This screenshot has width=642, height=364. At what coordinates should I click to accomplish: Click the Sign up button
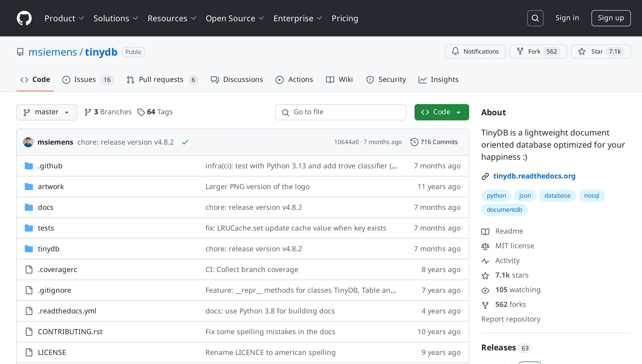pyautogui.click(x=611, y=18)
